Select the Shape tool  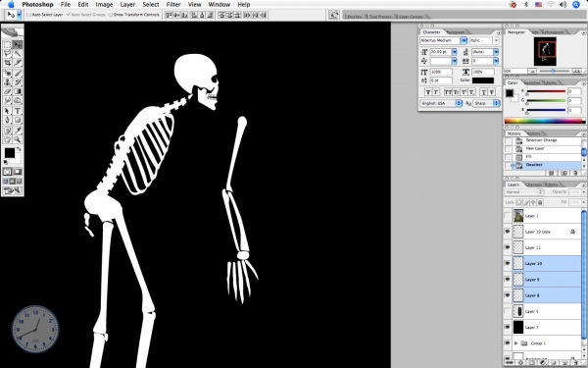pos(18,120)
